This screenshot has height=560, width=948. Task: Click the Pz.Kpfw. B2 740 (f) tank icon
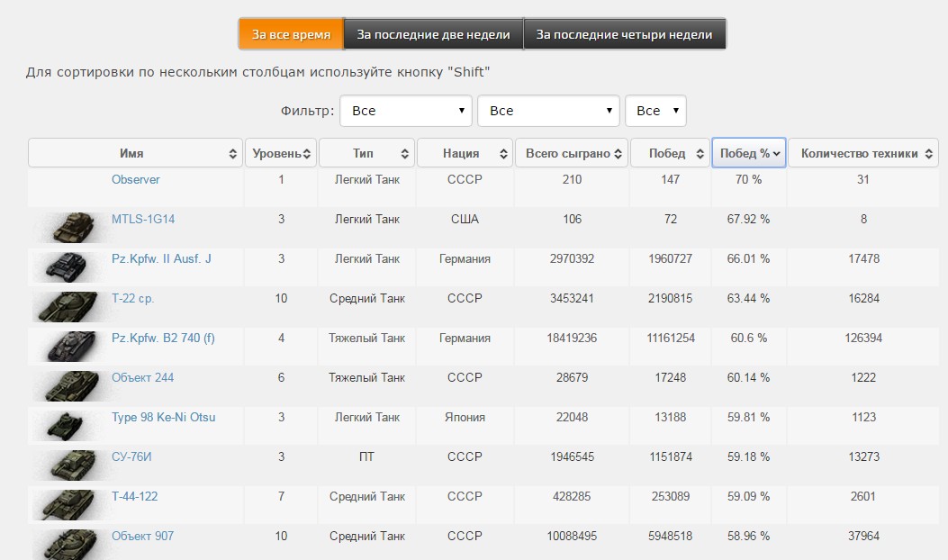click(71, 346)
